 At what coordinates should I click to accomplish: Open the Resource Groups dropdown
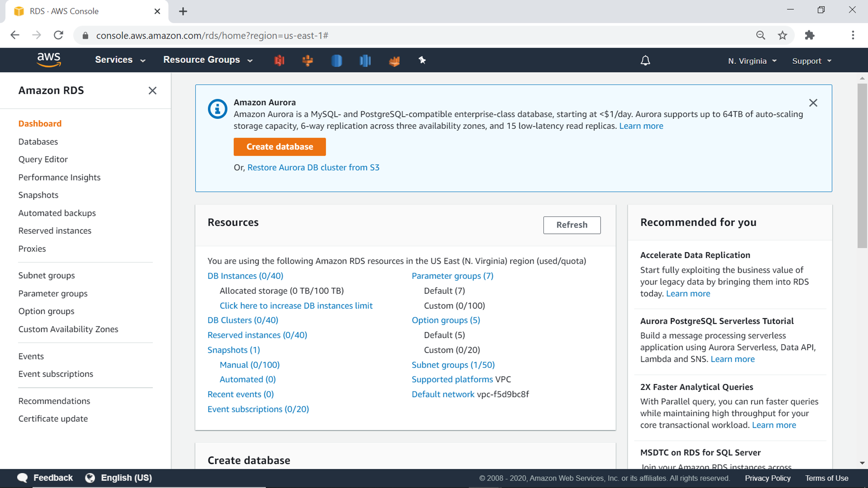click(208, 60)
